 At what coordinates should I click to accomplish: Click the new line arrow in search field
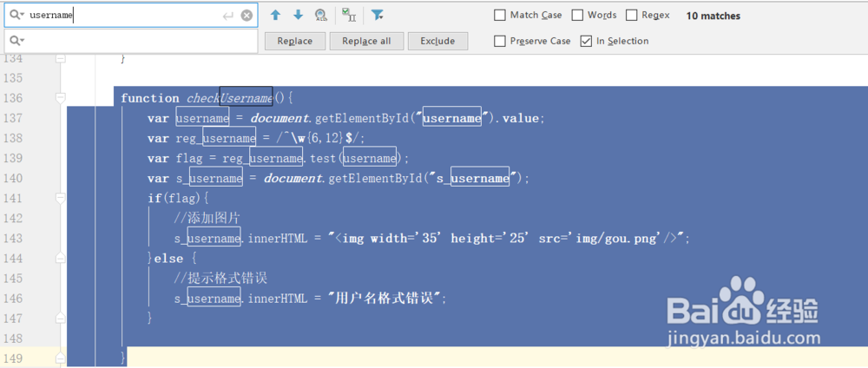point(227,16)
